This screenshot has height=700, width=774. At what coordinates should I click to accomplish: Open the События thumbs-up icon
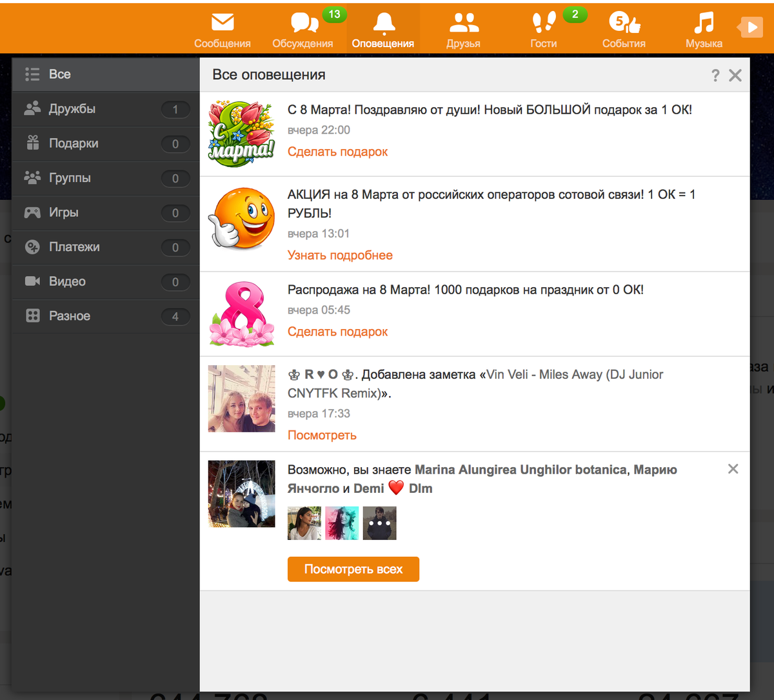pyautogui.click(x=624, y=23)
